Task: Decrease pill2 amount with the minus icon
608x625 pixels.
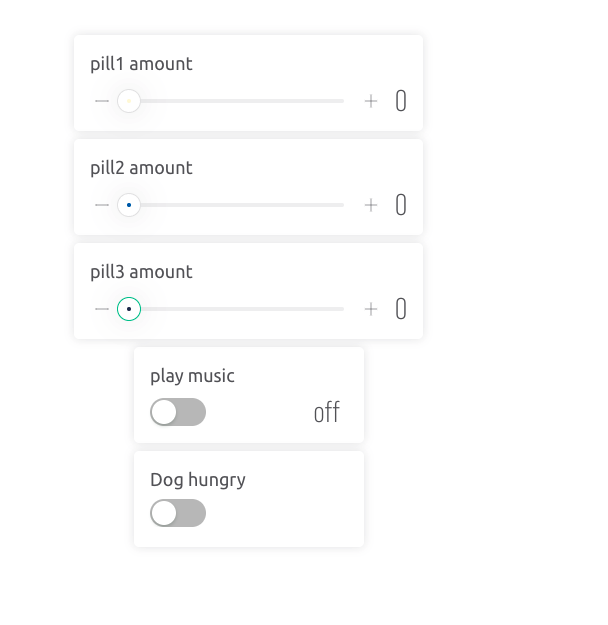Action: [102, 205]
